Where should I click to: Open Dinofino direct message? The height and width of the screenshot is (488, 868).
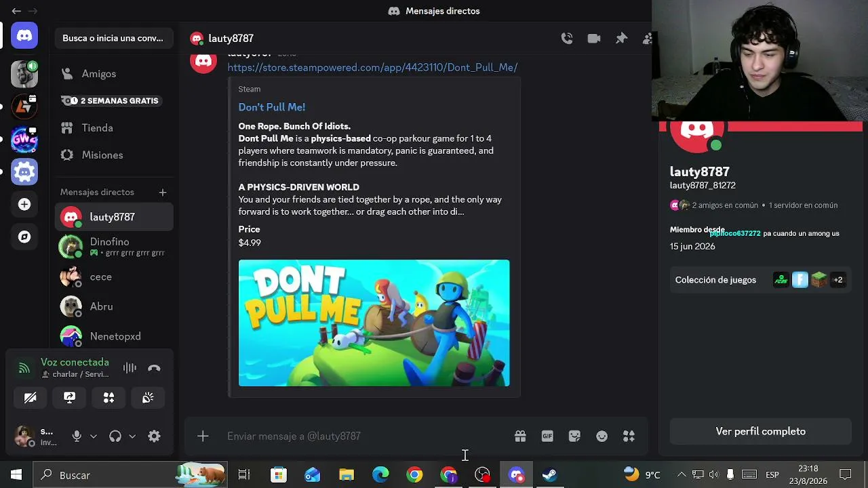pos(114,247)
